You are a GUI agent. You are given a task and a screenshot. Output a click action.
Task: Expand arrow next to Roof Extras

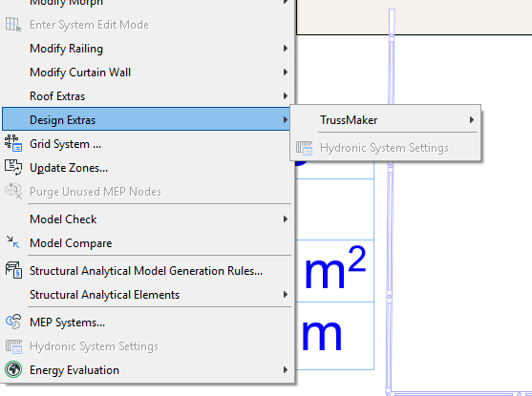[286, 96]
